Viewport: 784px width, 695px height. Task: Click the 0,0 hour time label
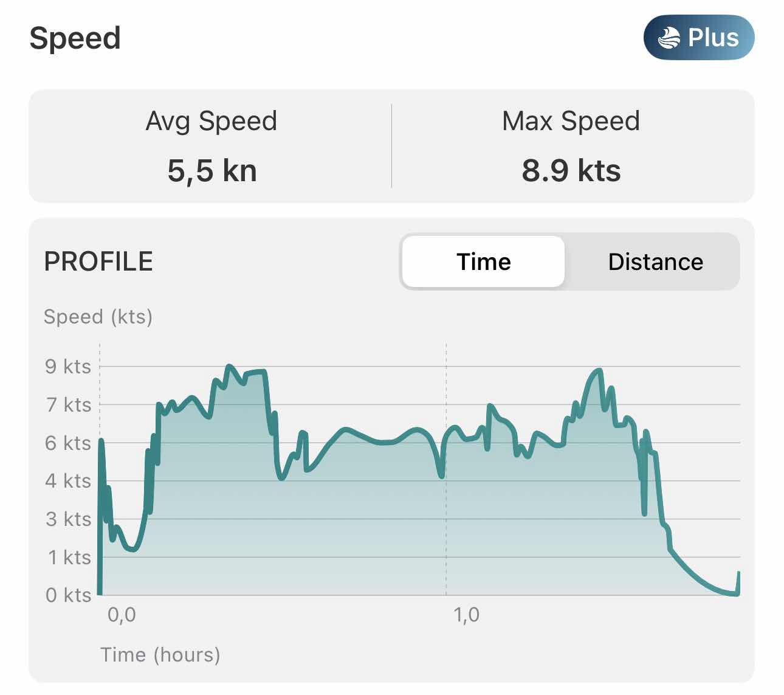[x=122, y=615]
